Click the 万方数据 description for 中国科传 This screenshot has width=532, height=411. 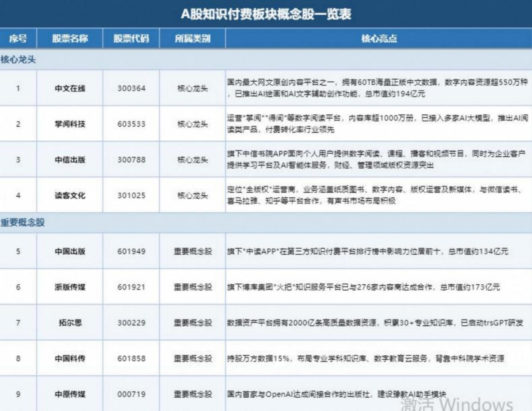[365, 358]
